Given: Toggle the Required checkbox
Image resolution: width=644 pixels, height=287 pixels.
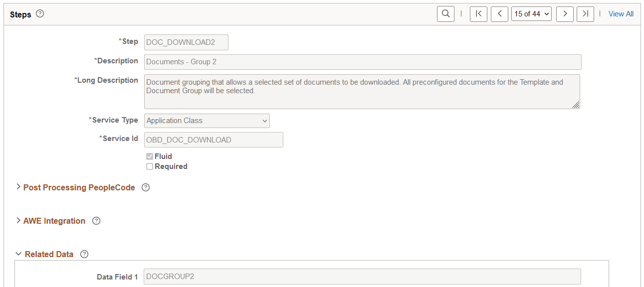Looking at the screenshot, I should click(x=150, y=166).
